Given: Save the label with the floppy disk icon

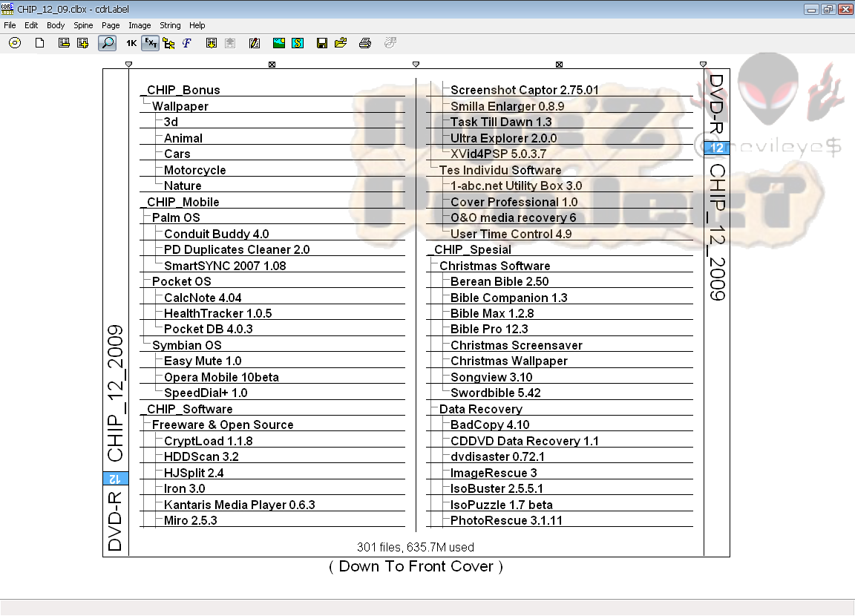Looking at the screenshot, I should [321, 43].
